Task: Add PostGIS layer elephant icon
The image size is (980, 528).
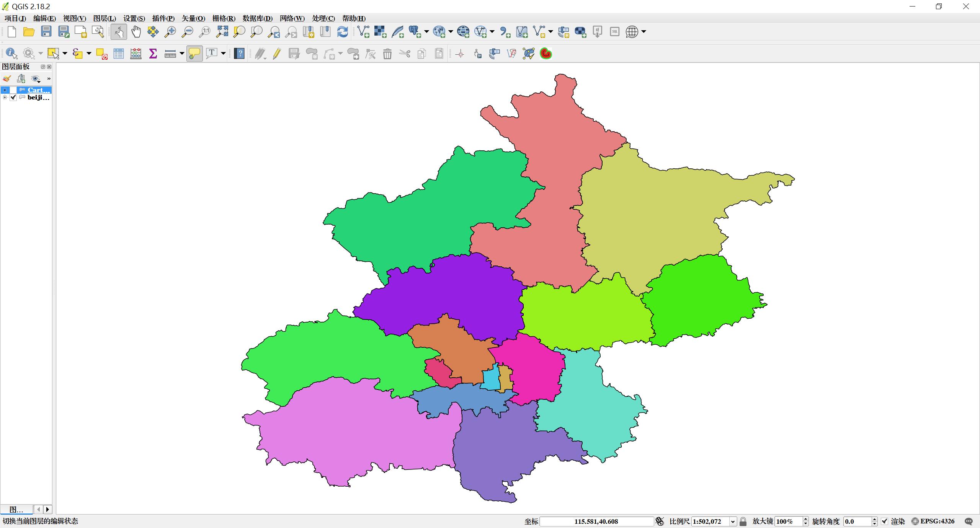Action: pos(415,32)
